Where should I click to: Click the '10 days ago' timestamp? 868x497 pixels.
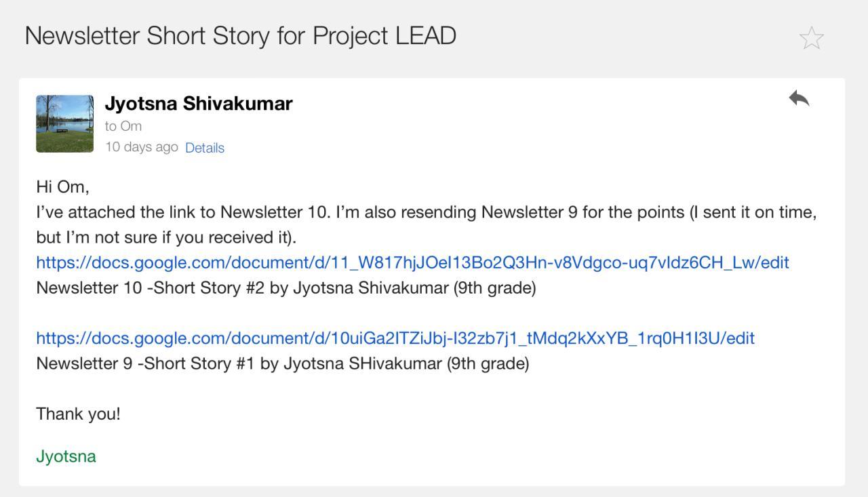[x=141, y=147]
